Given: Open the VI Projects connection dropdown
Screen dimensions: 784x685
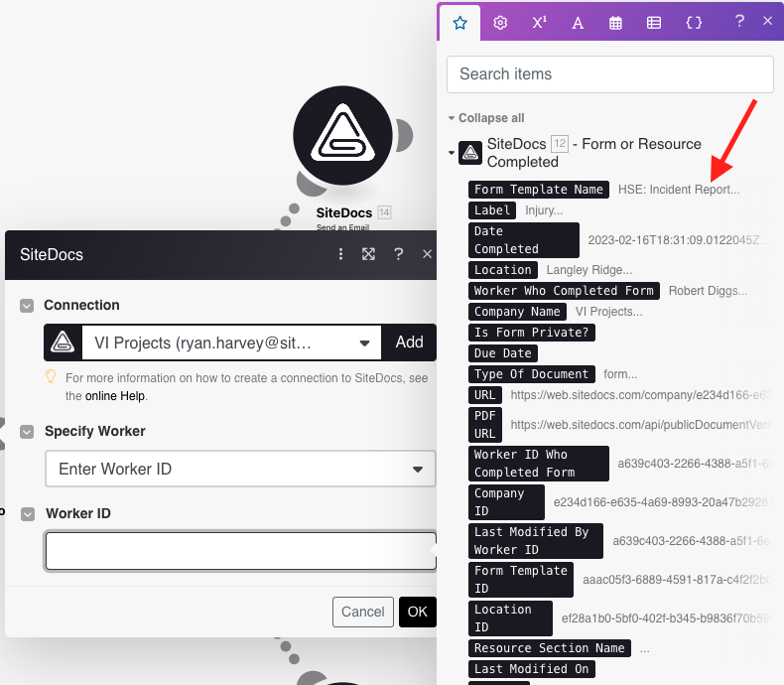Looking at the screenshot, I should [231, 343].
